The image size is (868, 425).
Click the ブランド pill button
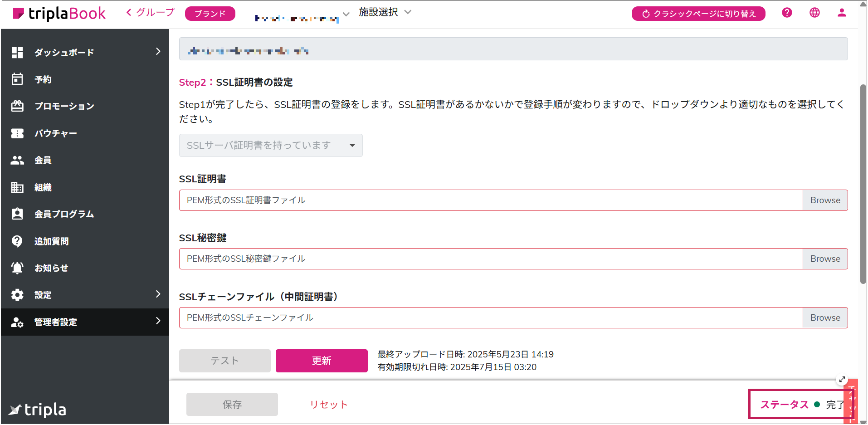pos(210,14)
